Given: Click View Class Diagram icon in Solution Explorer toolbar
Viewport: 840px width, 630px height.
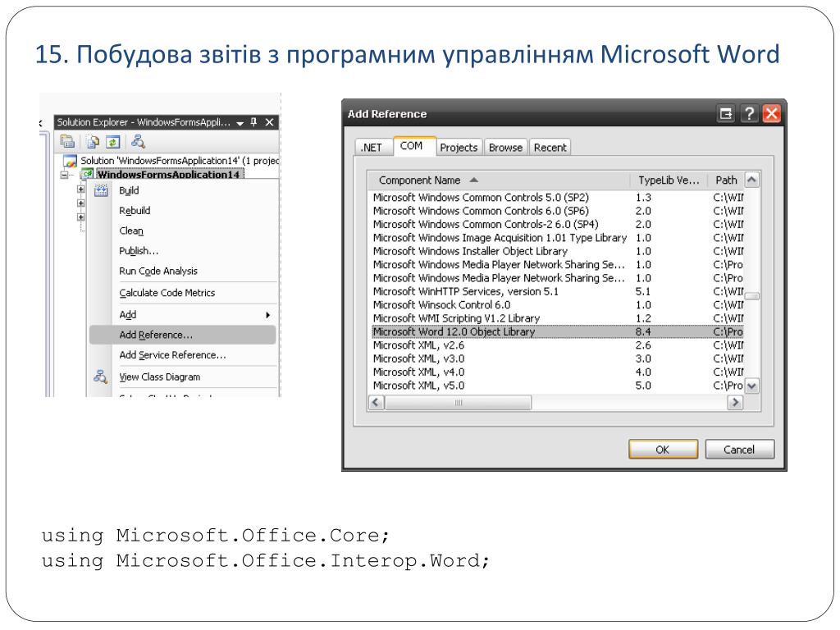Looking at the screenshot, I should click(138, 142).
